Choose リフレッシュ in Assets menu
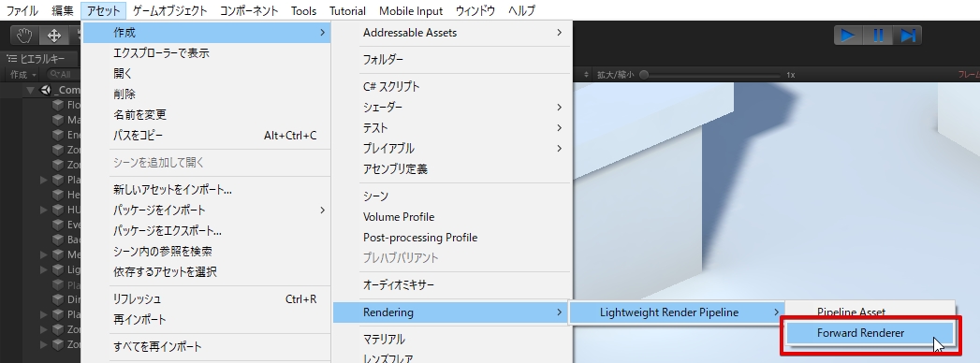The width and height of the screenshot is (980, 363). click(206, 299)
